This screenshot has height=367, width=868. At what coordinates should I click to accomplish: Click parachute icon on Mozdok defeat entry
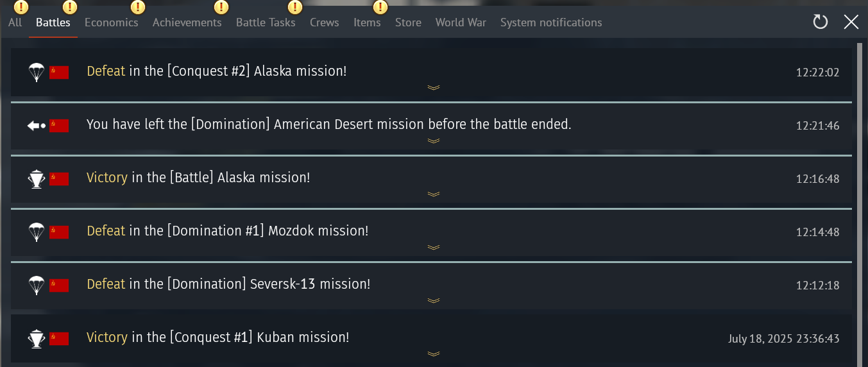[x=37, y=232]
